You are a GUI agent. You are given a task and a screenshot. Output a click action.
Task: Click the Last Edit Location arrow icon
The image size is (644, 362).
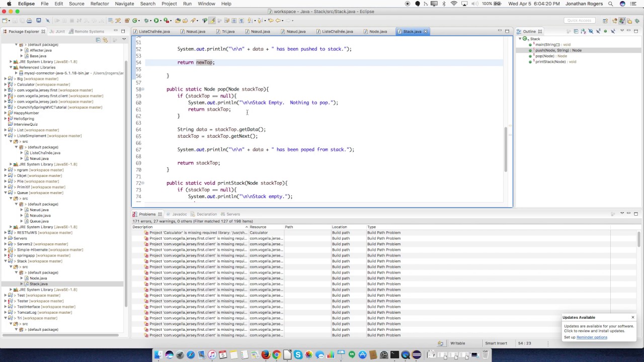271,21
